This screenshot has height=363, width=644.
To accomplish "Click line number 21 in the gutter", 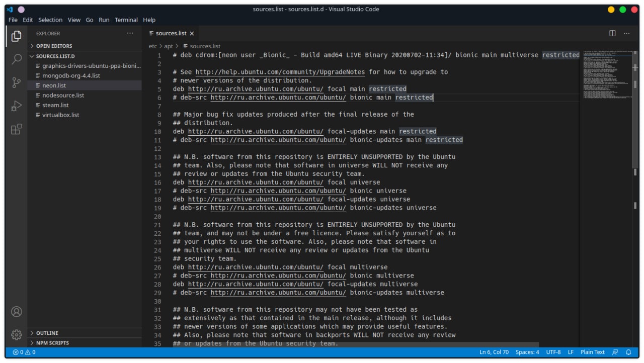I will [157, 225].
